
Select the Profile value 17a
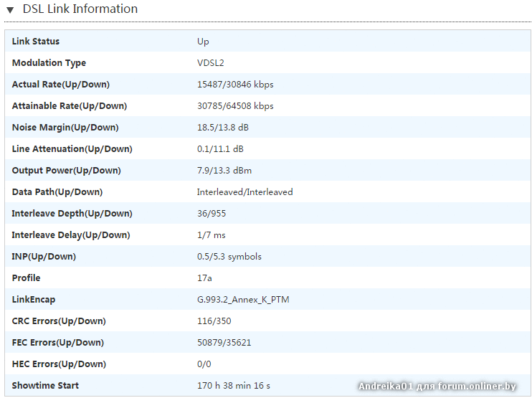tap(204, 278)
